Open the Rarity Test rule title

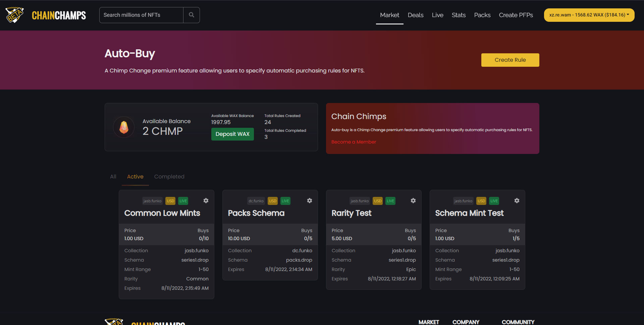(351, 213)
